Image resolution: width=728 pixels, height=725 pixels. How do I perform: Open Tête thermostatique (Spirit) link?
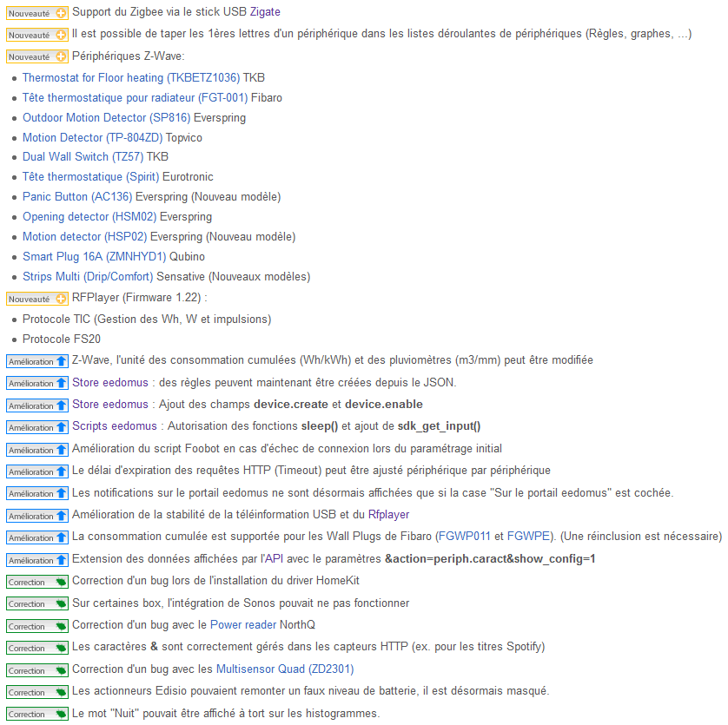(x=91, y=176)
